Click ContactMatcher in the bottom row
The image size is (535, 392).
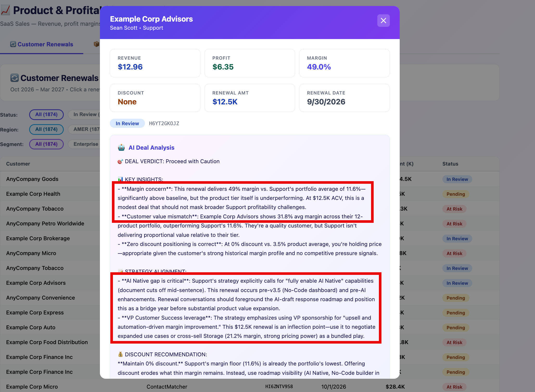167,387
